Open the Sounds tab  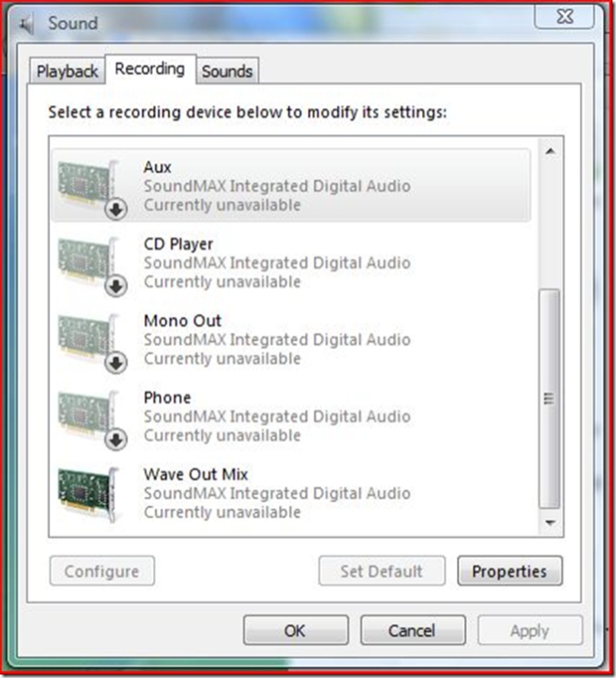point(227,71)
